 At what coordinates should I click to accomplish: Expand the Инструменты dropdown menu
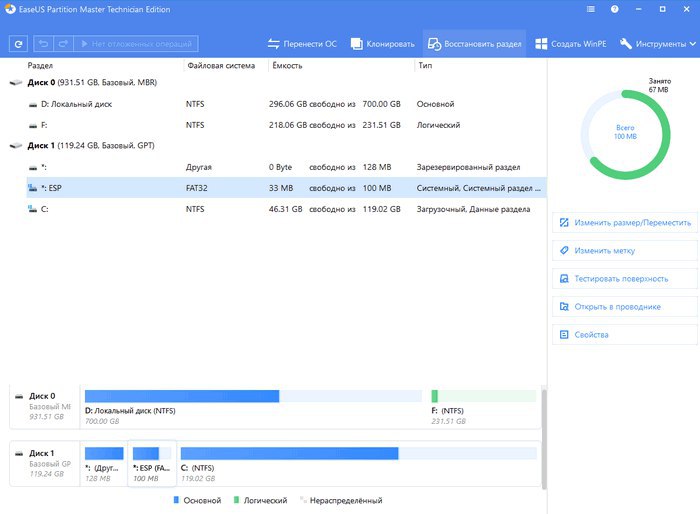[x=658, y=44]
